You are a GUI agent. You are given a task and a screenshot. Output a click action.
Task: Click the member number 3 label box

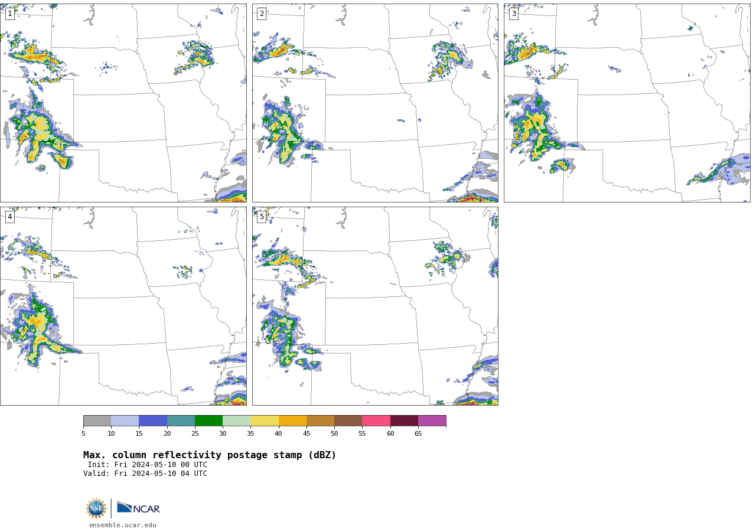(513, 14)
